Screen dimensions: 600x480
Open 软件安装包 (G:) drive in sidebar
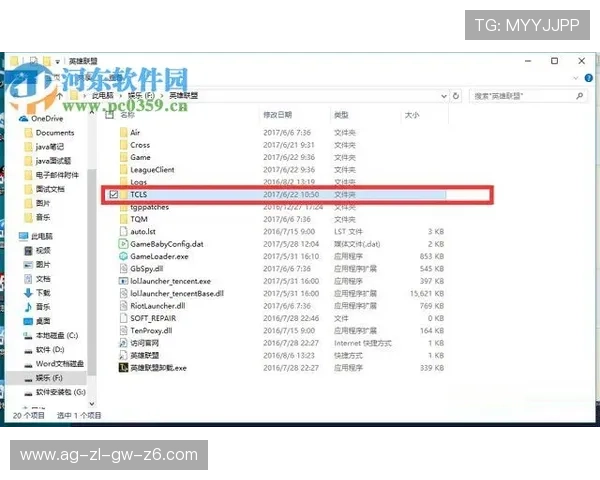coord(55,392)
